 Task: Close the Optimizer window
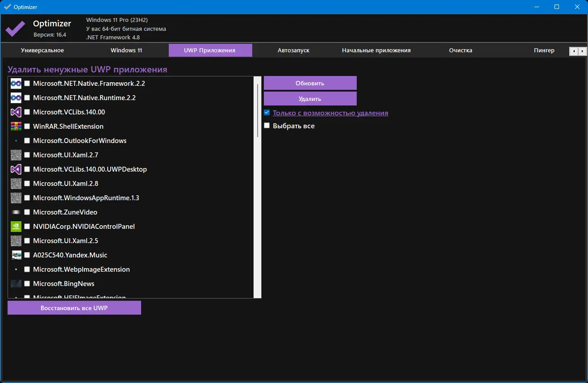coord(577,7)
